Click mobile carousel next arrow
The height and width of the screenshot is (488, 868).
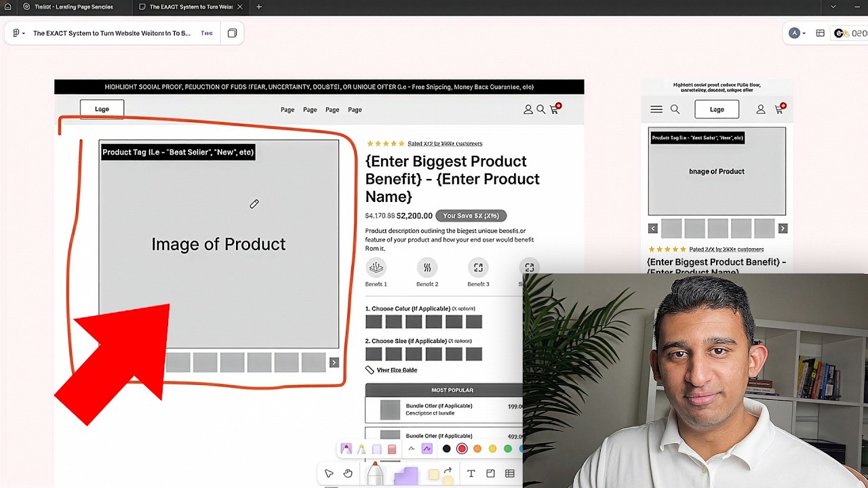tap(783, 228)
